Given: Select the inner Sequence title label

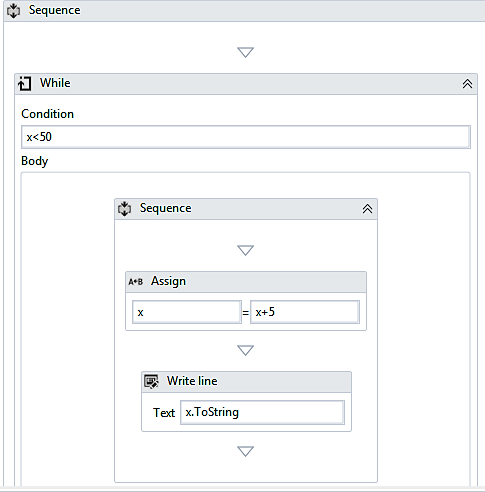Looking at the screenshot, I should click(x=166, y=208).
